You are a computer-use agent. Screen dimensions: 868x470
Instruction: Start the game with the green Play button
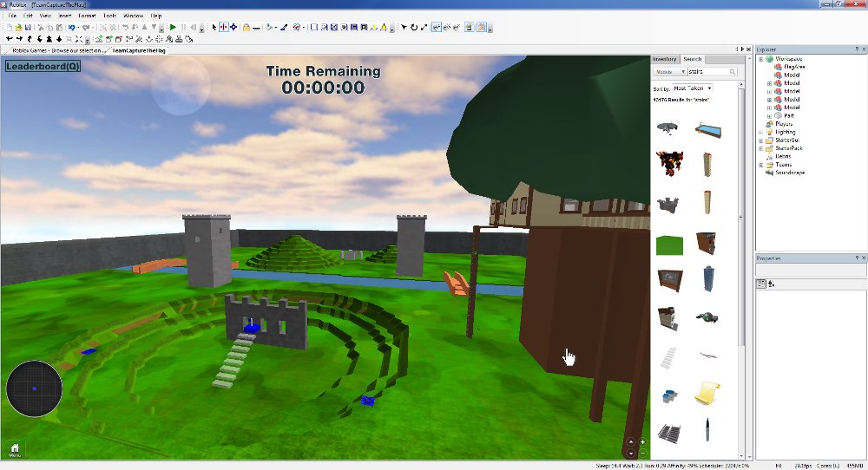[x=173, y=27]
